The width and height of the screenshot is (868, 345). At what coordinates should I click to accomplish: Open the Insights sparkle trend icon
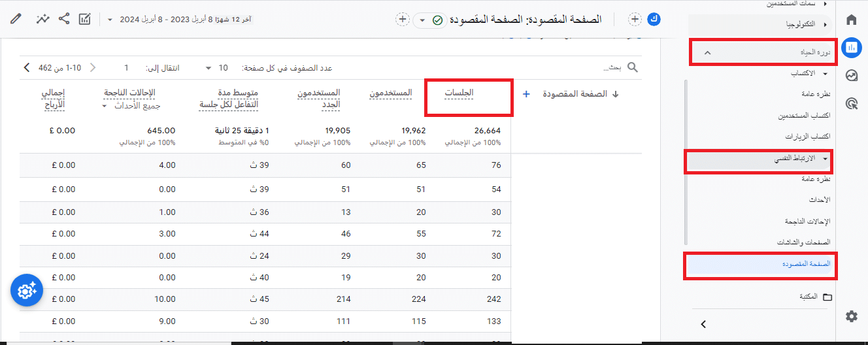point(42,19)
